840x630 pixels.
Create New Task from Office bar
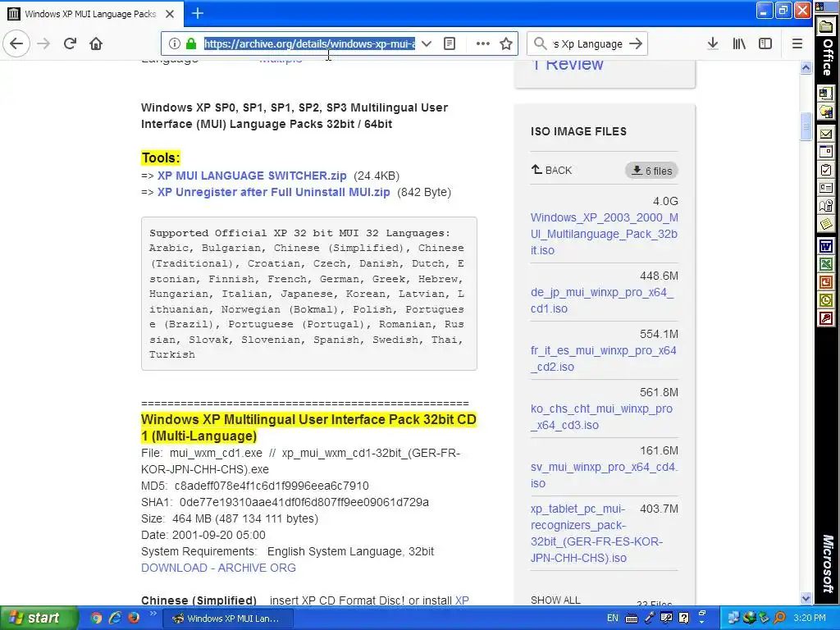(825, 170)
